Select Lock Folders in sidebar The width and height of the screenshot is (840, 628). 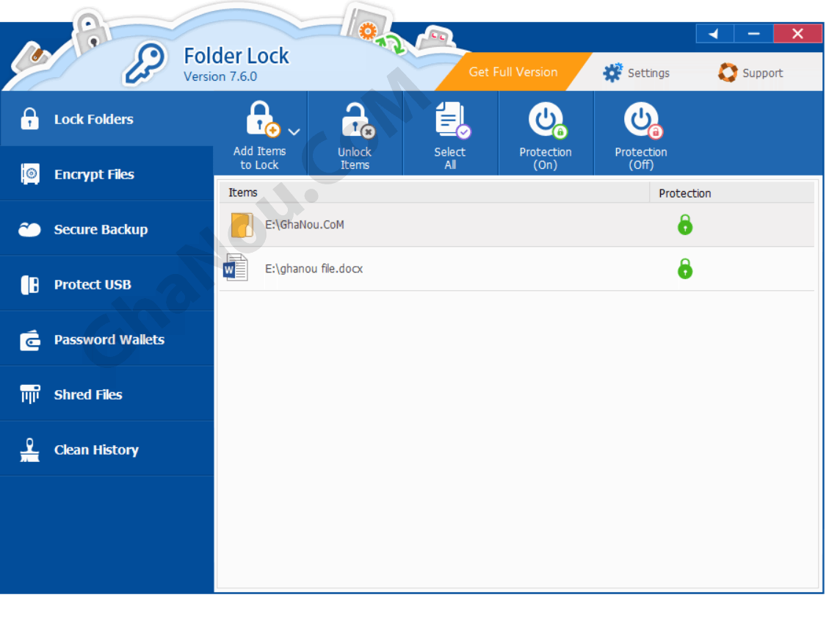(x=107, y=119)
